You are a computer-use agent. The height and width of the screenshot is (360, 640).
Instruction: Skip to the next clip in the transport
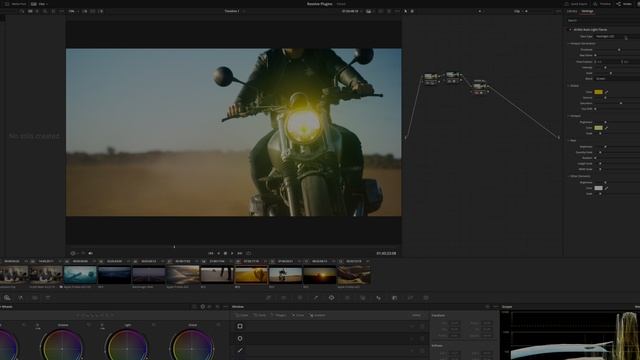pyautogui.click(x=240, y=253)
